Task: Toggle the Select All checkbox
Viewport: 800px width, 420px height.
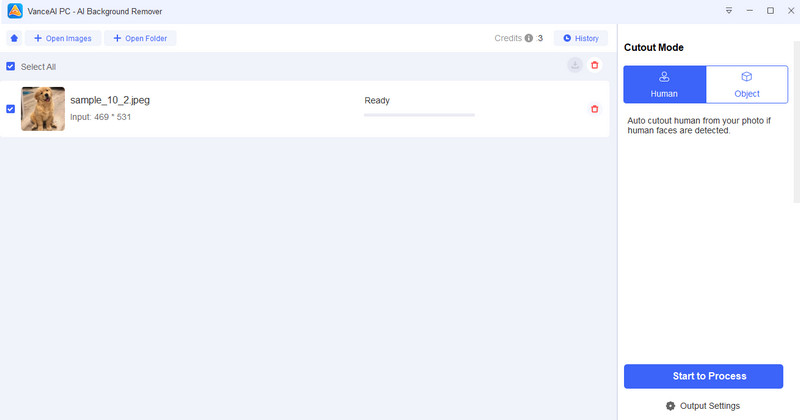Action: point(11,66)
